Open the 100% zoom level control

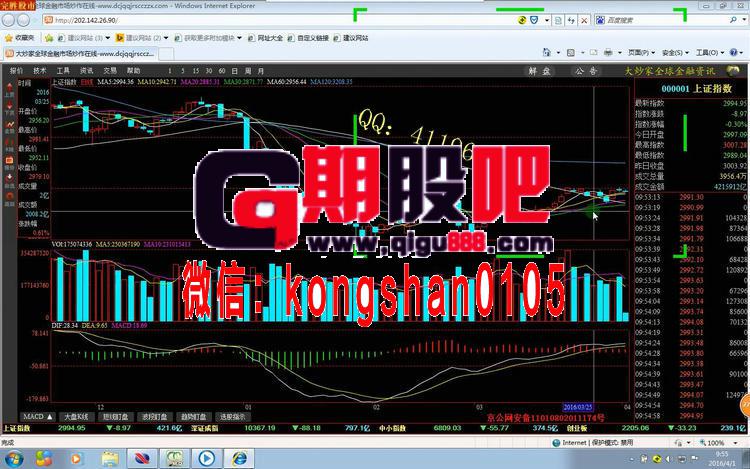(x=718, y=443)
